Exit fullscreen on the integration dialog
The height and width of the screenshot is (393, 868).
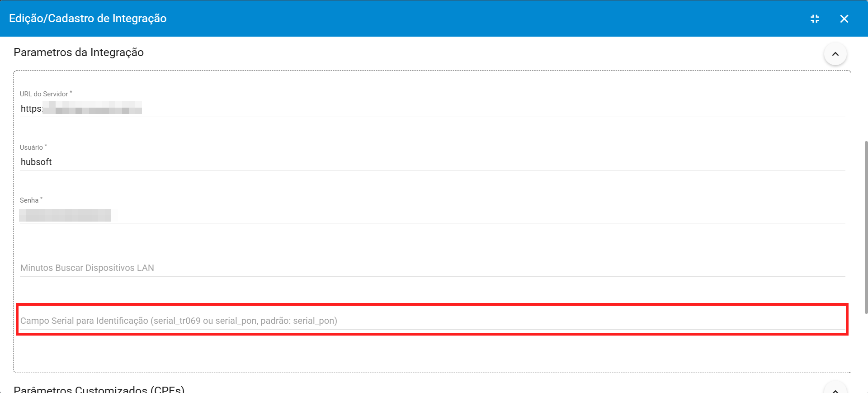click(815, 19)
